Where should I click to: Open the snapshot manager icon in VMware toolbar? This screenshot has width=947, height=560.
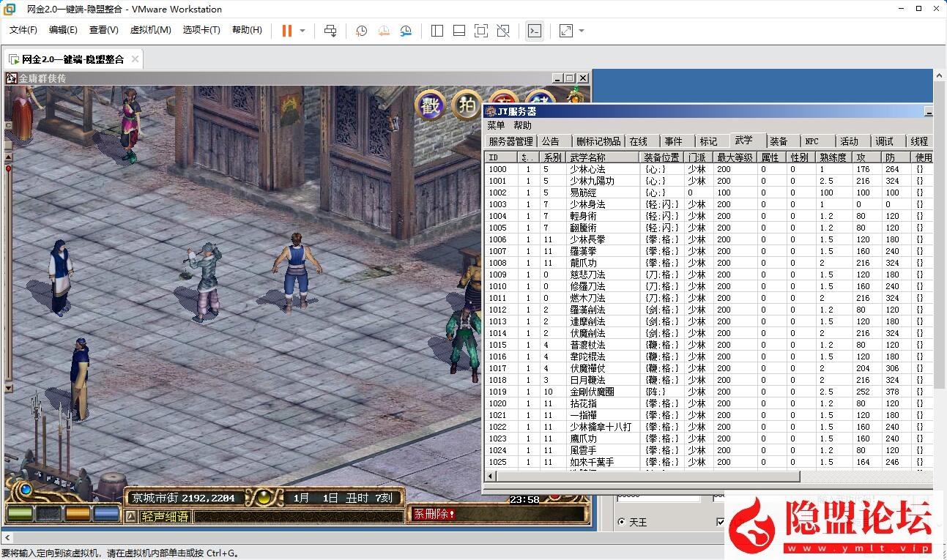[406, 31]
